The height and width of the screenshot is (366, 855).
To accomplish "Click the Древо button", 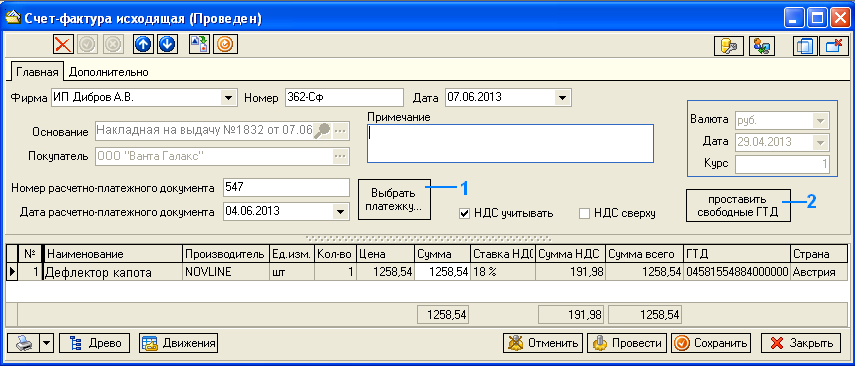I will (x=94, y=343).
